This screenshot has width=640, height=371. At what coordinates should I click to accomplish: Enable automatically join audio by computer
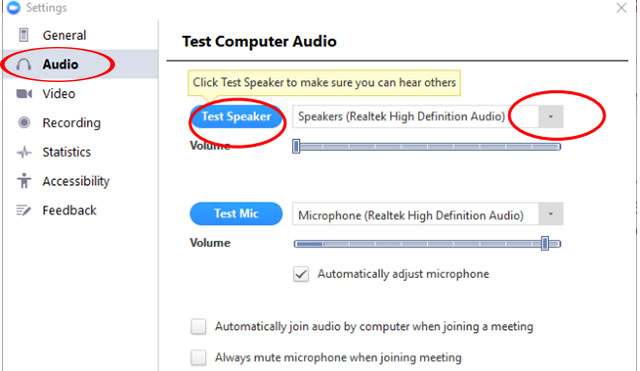(x=198, y=327)
